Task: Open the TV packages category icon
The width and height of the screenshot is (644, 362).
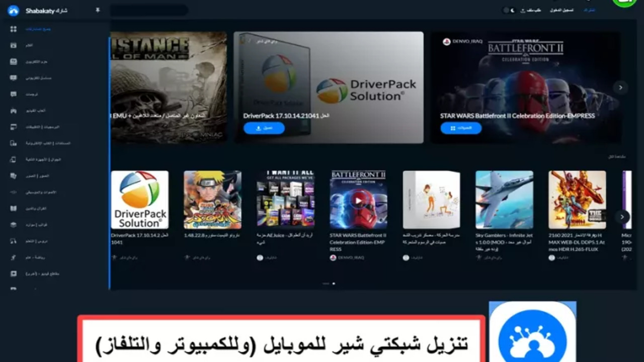Action: click(14, 61)
